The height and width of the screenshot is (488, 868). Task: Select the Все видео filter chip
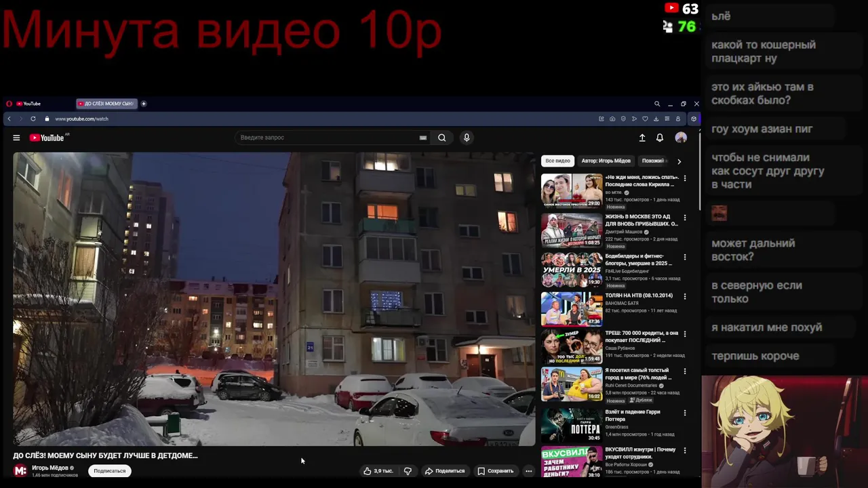[x=558, y=161]
